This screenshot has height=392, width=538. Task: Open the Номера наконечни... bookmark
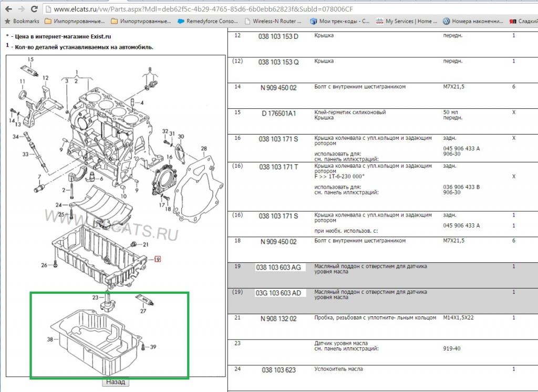coord(473,22)
